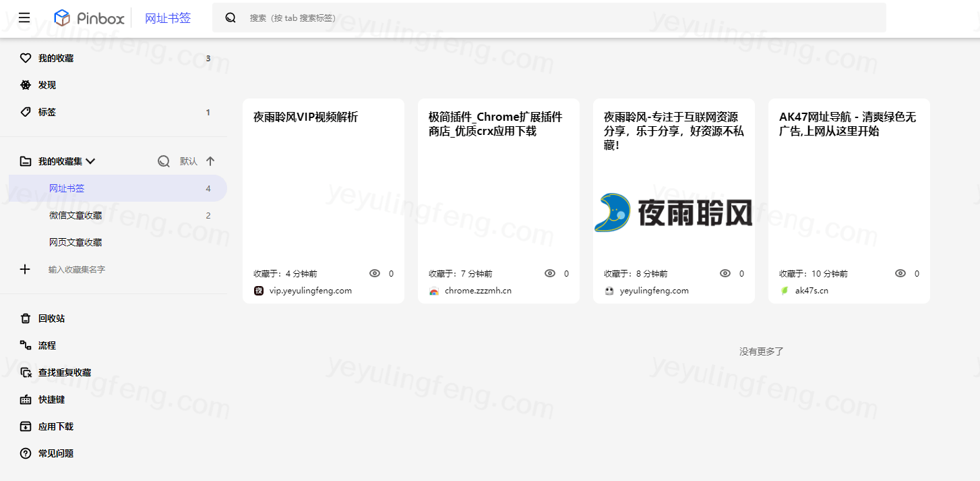
Task: Click the 常见问题 question mark icon
Action: pyautogui.click(x=26, y=453)
